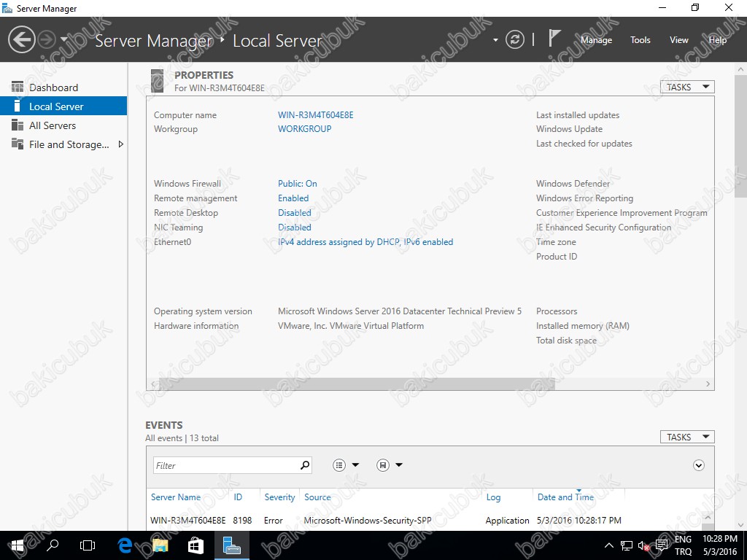Click the Server Manager title bar icon
Screen dimensions: 747x560
tap(7, 8)
